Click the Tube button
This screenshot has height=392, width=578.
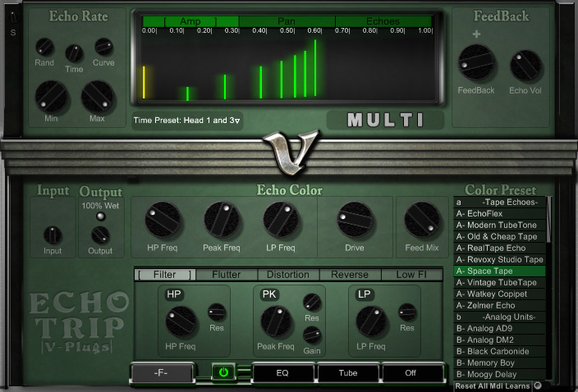pos(348,373)
